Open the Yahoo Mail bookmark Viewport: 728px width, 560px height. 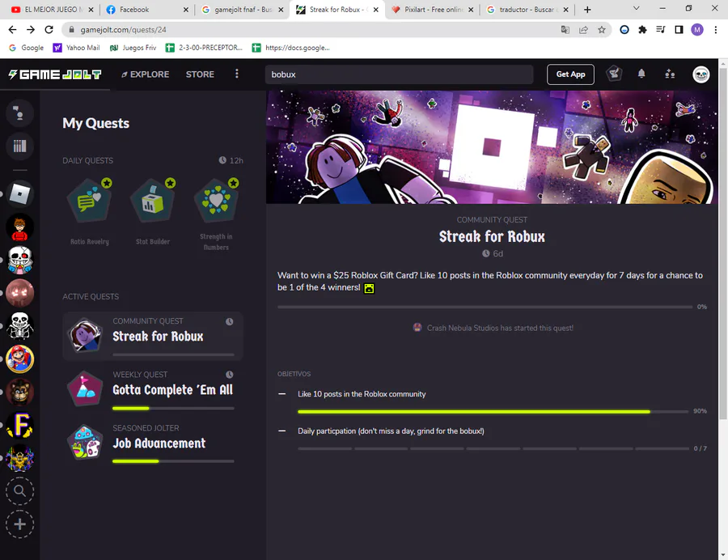(x=77, y=48)
